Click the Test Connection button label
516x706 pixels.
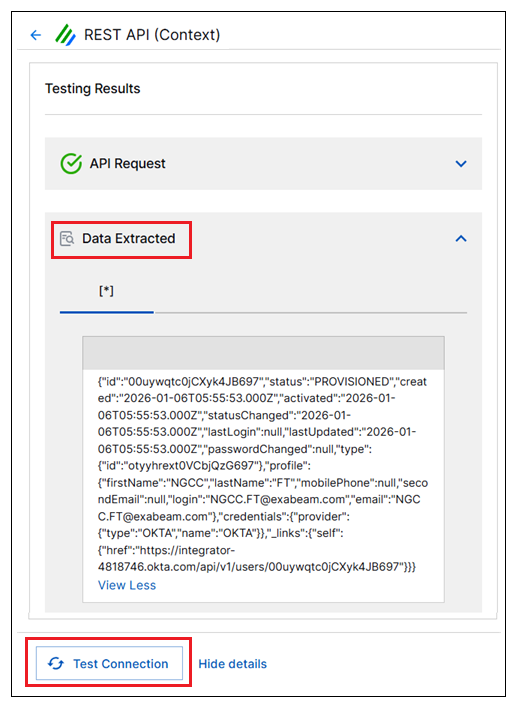[x=121, y=664]
